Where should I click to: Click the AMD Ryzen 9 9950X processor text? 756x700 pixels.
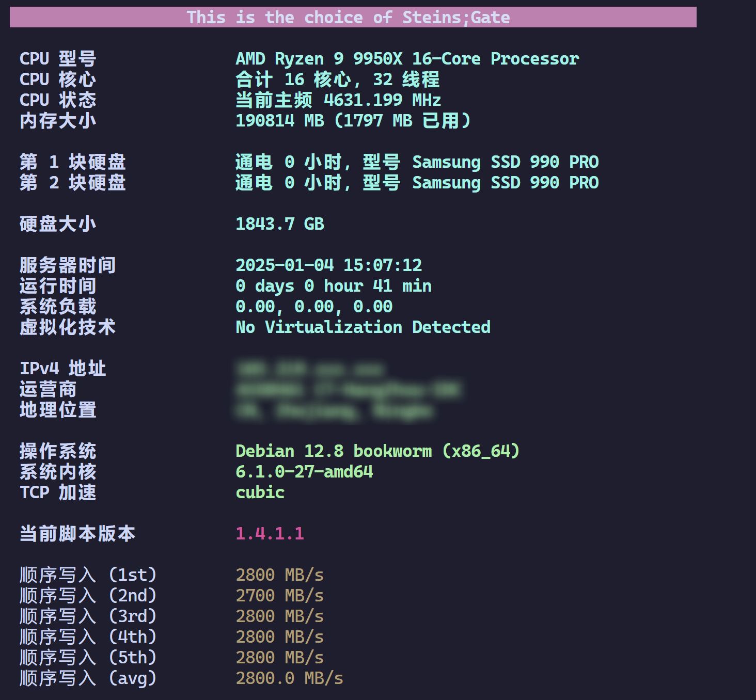407,59
